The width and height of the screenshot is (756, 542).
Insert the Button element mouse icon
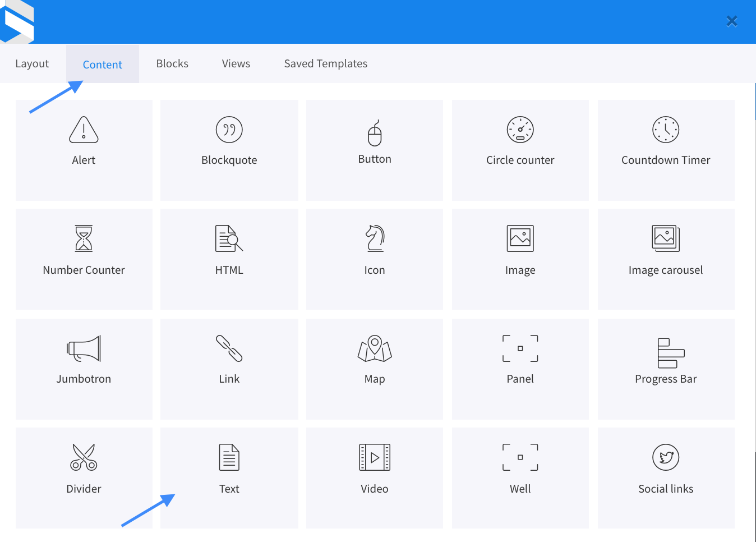(x=375, y=133)
